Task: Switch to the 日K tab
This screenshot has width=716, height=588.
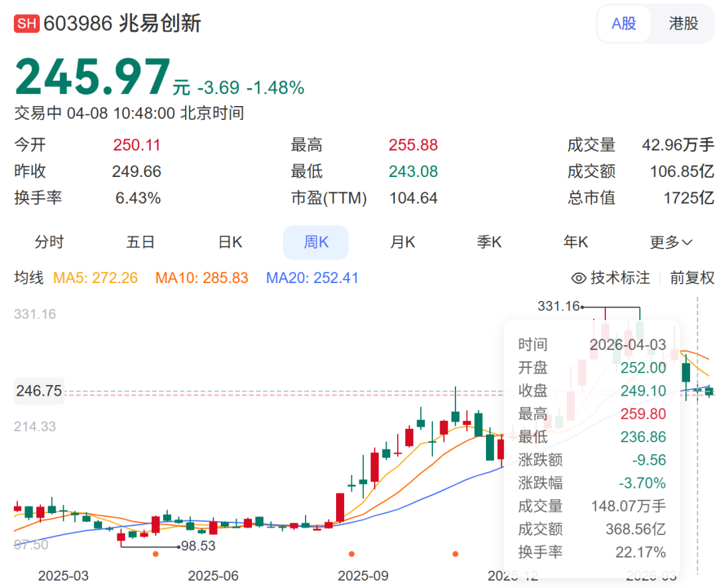Action: [x=229, y=242]
